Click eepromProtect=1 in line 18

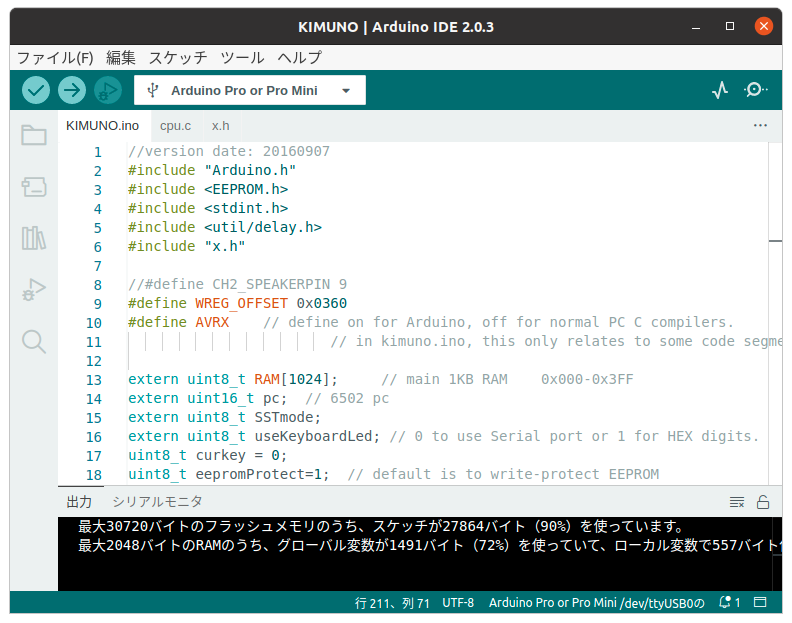coord(259,474)
